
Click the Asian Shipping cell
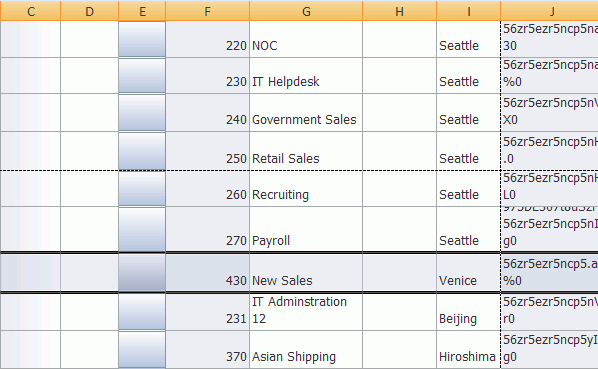(306, 350)
